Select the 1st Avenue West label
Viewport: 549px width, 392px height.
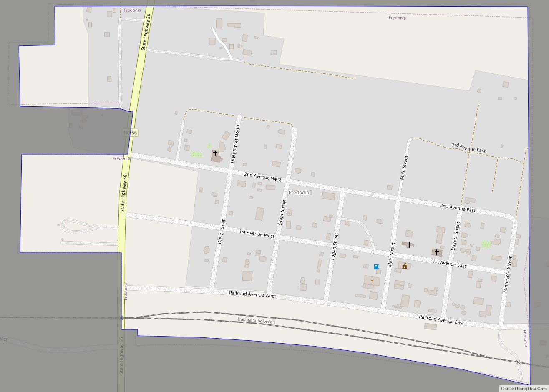click(257, 233)
